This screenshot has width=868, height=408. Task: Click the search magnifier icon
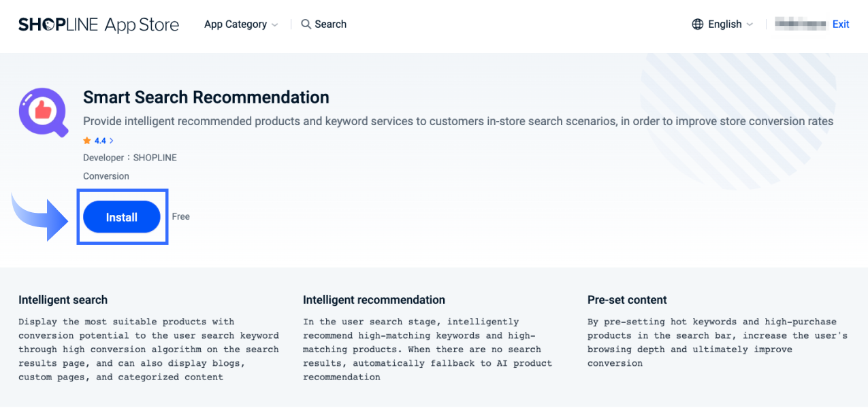click(x=306, y=24)
